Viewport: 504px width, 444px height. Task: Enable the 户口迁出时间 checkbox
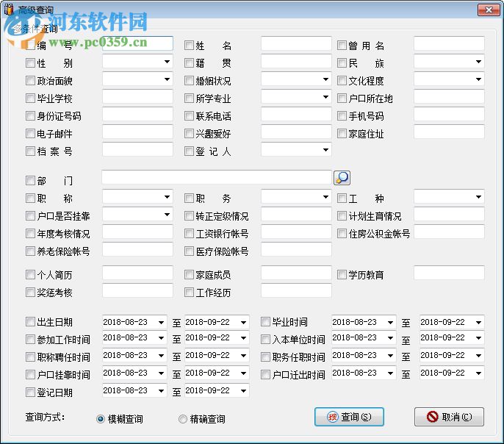(x=265, y=375)
